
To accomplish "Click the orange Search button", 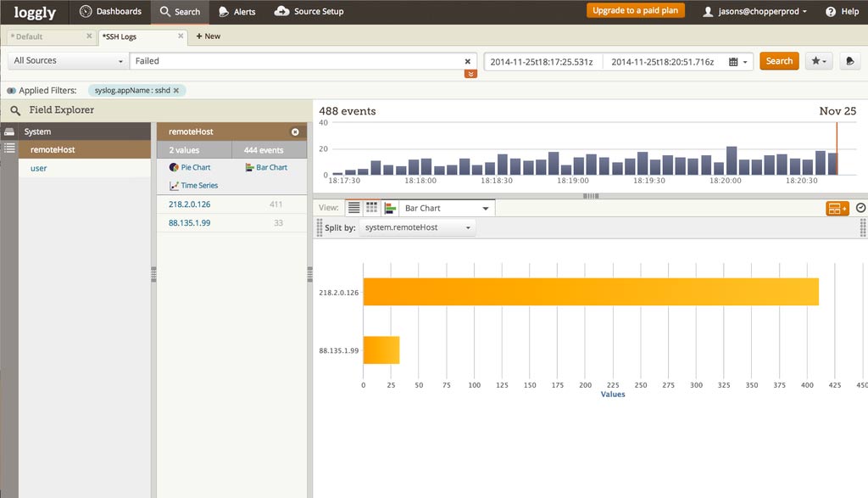I will [778, 61].
